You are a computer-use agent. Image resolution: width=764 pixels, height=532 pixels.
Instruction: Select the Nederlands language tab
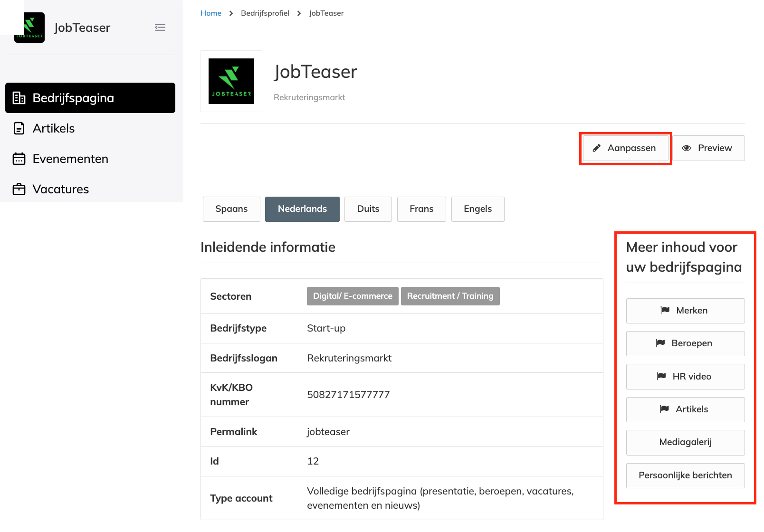(x=302, y=209)
